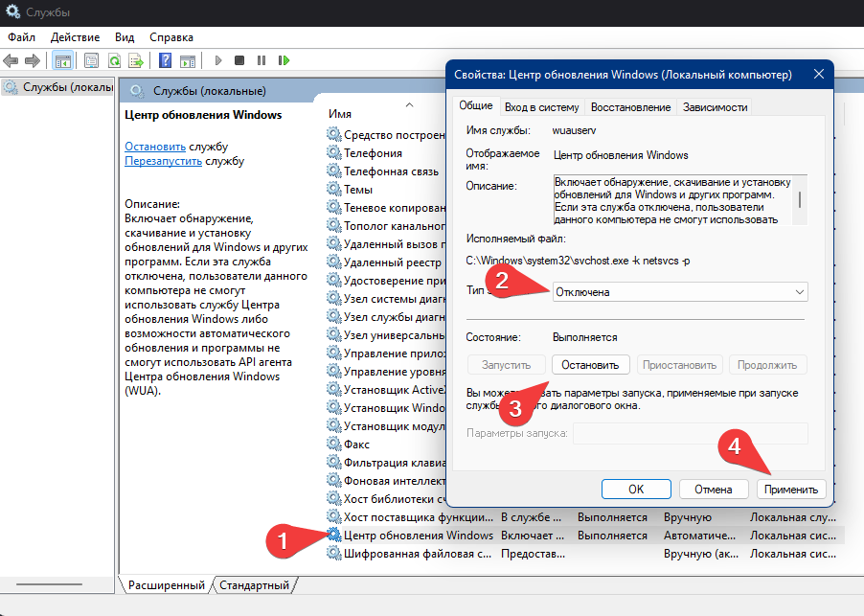Click the В службе ... description cell
Viewport: 864px width, 616px height.
coord(532,517)
